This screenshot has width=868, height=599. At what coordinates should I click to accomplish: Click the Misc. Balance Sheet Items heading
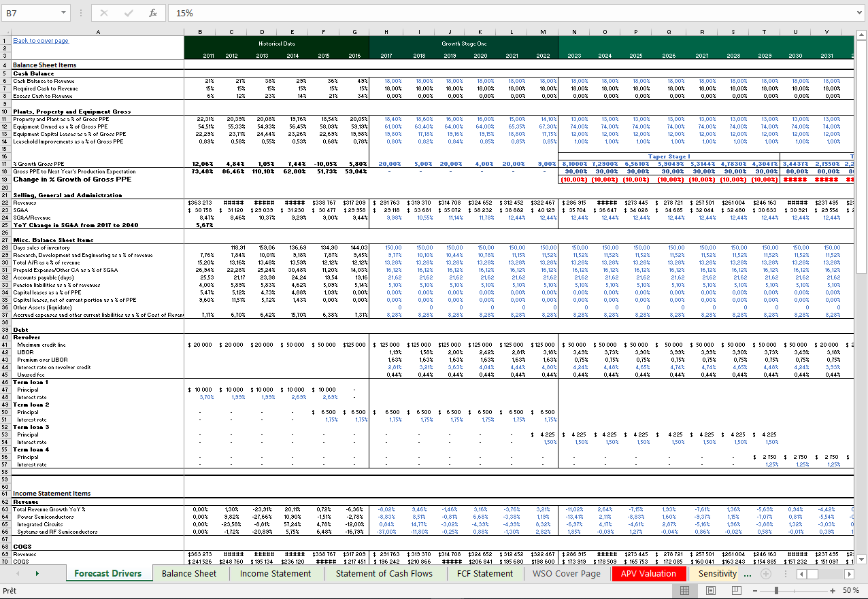point(53,239)
